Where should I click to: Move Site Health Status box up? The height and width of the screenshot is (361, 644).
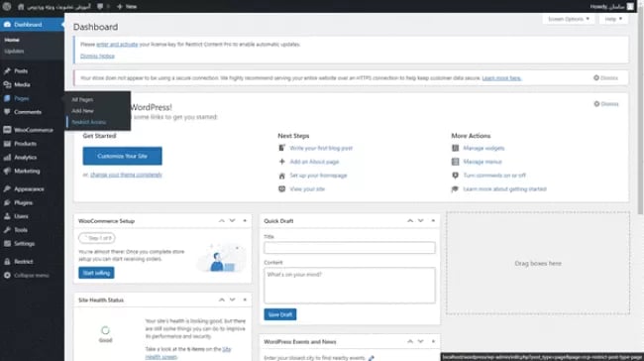pyautogui.click(x=222, y=300)
